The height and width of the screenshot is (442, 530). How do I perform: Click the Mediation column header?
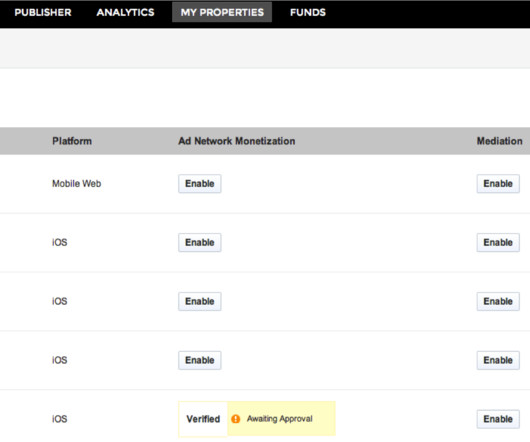click(x=500, y=141)
